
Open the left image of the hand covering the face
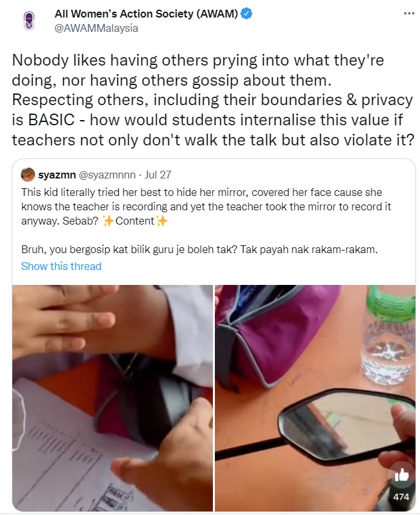[x=112, y=398]
